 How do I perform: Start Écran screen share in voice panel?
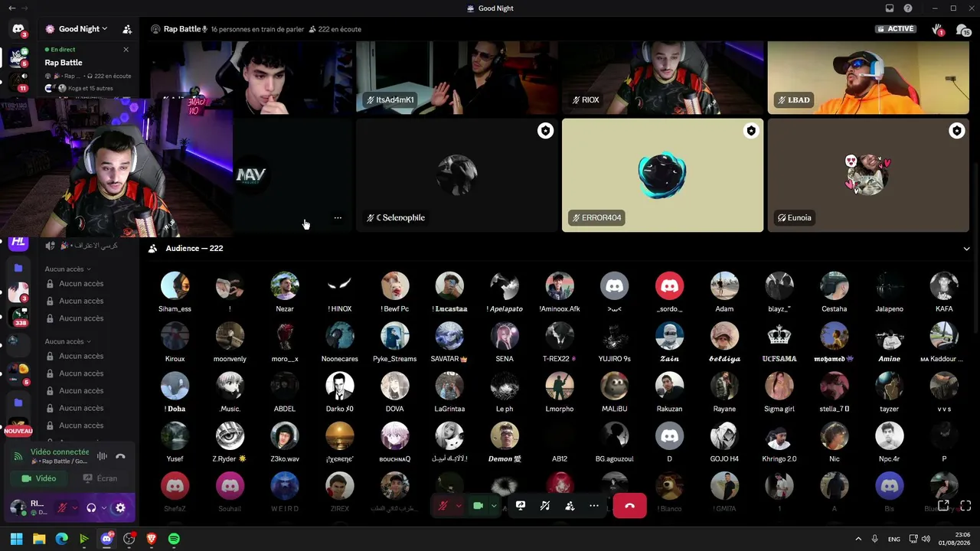click(100, 478)
